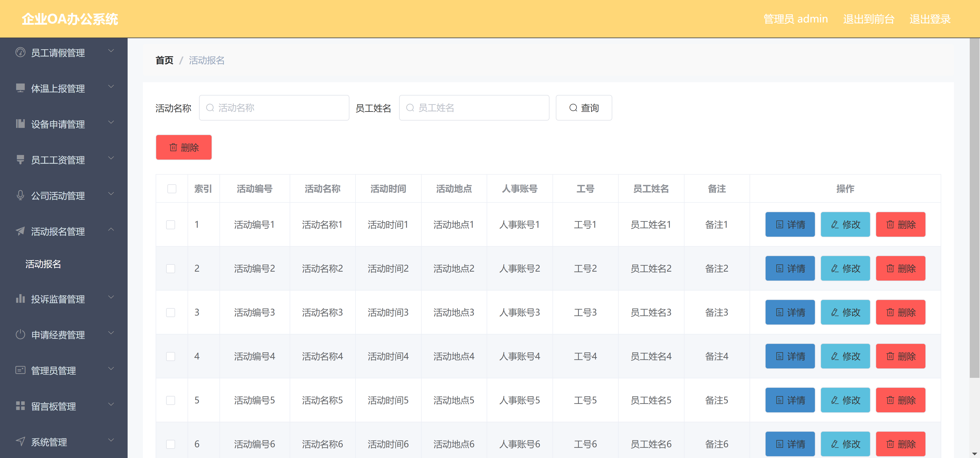
Task: Focus the 活动名称 search input field
Action: point(274,108)
